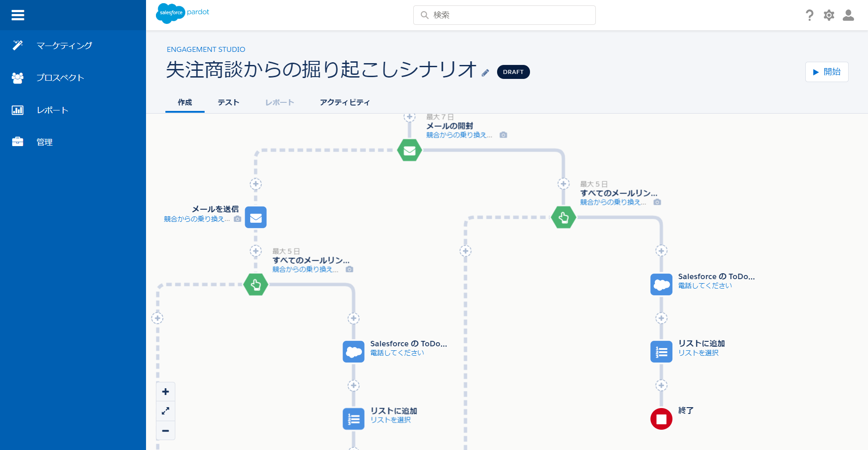Add a step above the メールを送信 node
This screenshot has width=868, height=450.
click(x=256, y=184)
